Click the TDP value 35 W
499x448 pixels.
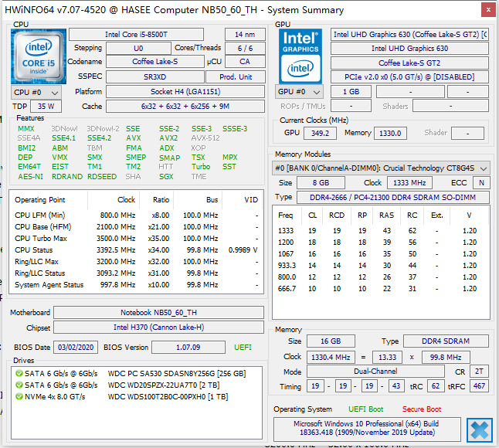46,107
